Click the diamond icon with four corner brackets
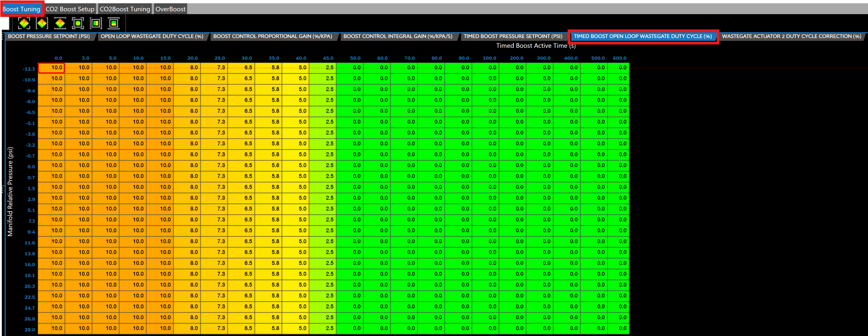The width and height of the screenshot is (868, 336). (x=24, y=24)
